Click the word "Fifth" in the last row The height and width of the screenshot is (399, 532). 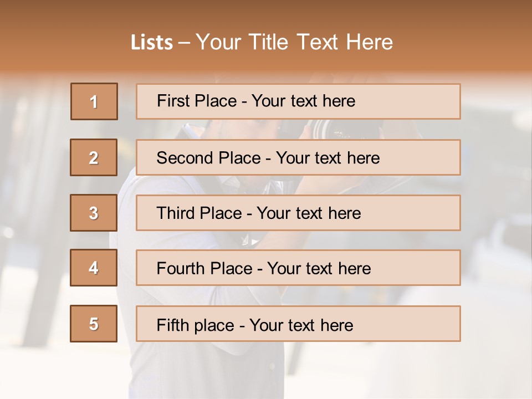[173, 325]
